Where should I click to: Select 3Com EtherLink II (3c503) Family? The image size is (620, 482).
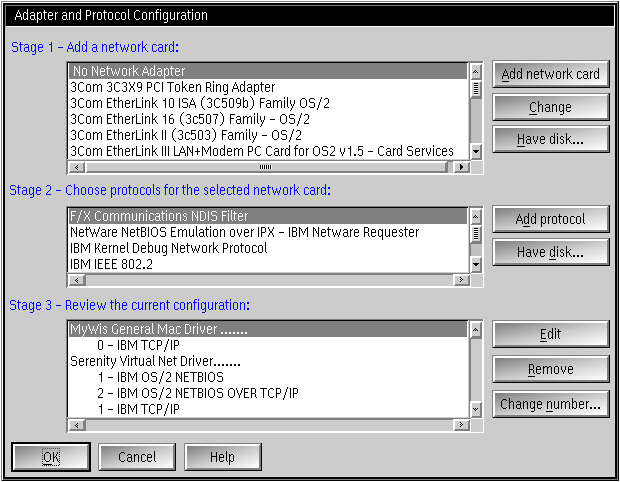pos(268,135)
